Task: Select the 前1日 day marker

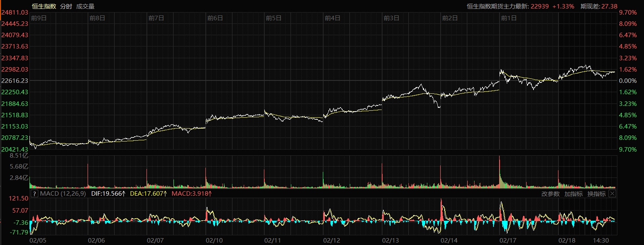Action: click(508, 18)
